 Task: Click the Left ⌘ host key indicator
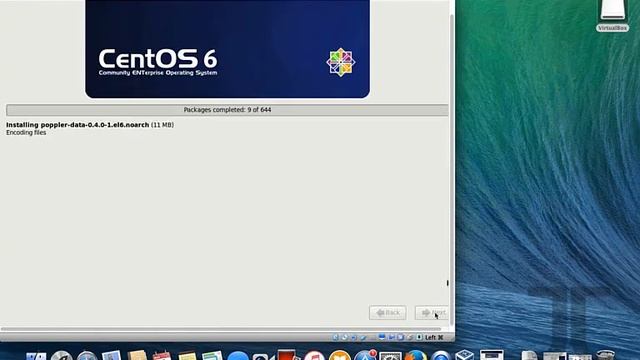[x=434, y=337]
